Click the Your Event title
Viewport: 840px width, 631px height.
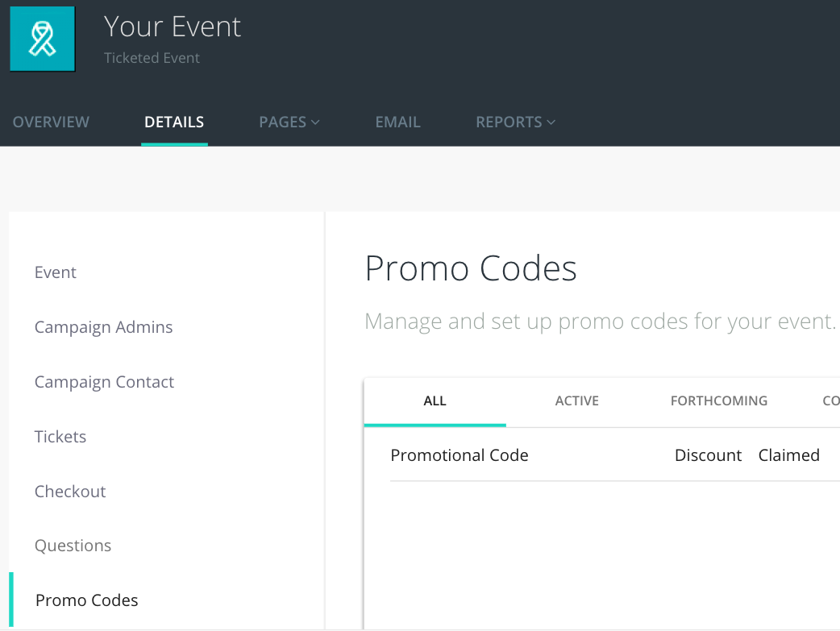[x=173, y=27]
